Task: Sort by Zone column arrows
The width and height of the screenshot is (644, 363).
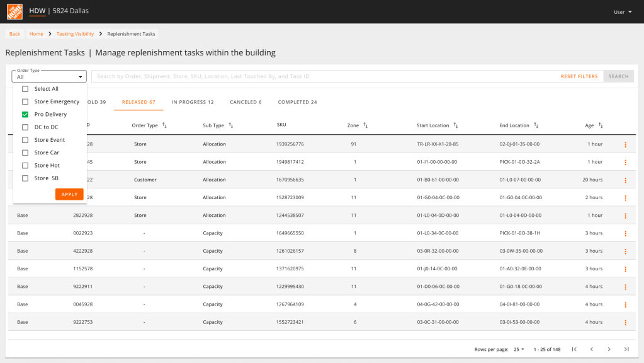Action: point(365,125)
